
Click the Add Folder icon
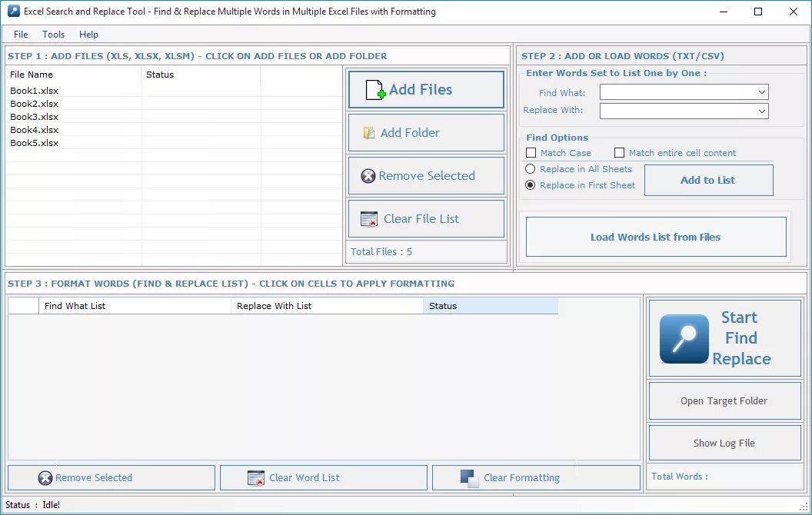pyautogui.click(x=369, y=133)
